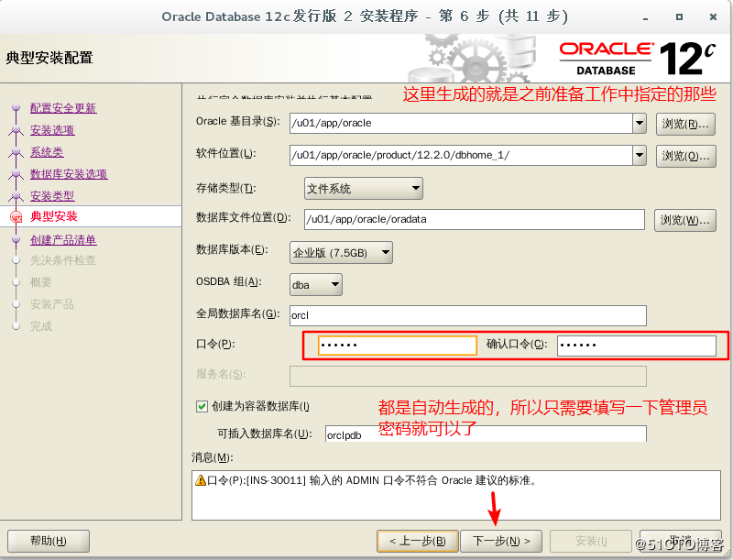The image size is (733, 560).
Task: Browse for Oracle base directory 浏览(R)
Action: coord(685,124)
